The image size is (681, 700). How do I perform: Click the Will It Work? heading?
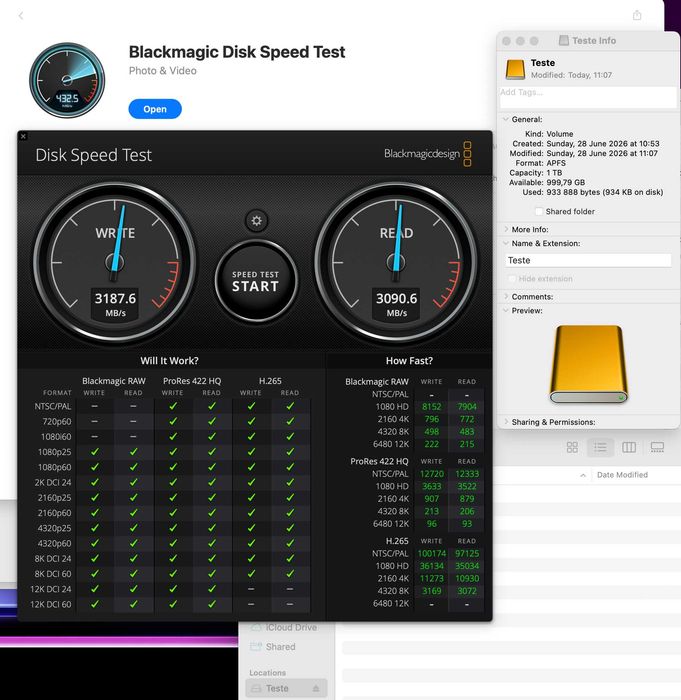169,361
